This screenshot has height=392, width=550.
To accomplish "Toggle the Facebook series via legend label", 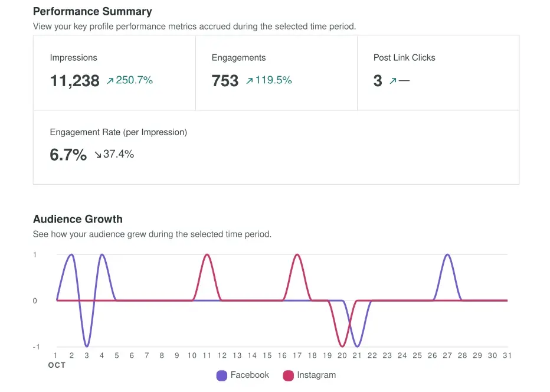I will [x=250, y=375].
